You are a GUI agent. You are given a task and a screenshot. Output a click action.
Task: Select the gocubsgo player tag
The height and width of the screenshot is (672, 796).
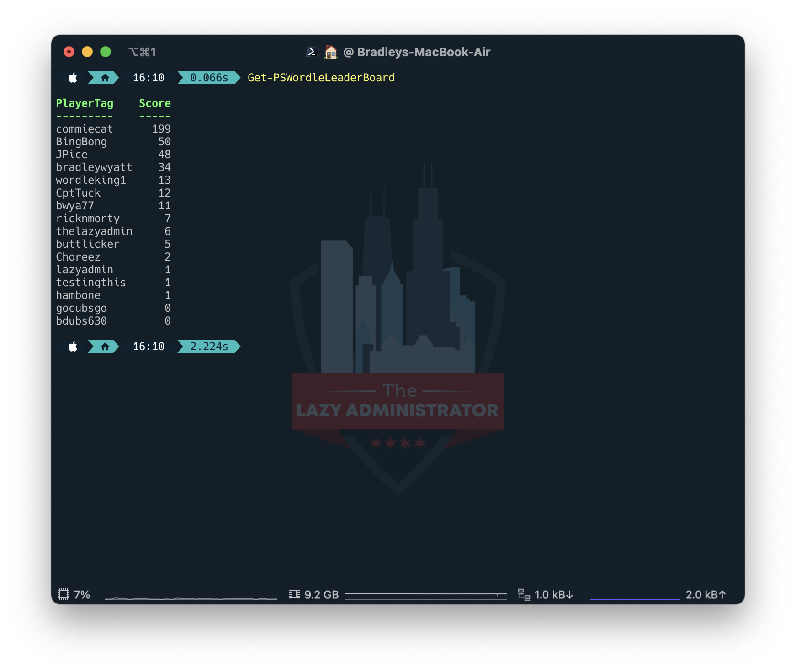pyautogui.click(x=81, y=308)
